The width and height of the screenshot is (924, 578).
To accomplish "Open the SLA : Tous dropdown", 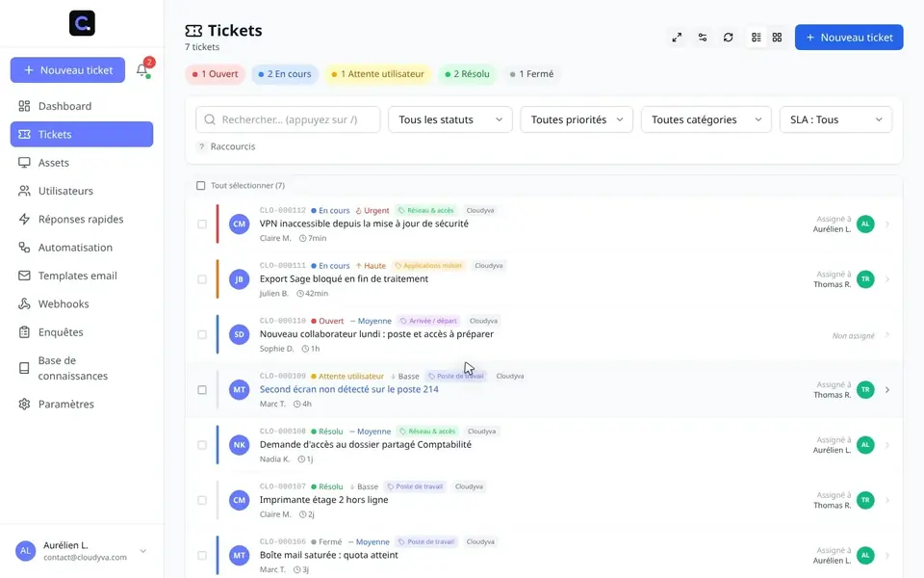I will 835,119.
